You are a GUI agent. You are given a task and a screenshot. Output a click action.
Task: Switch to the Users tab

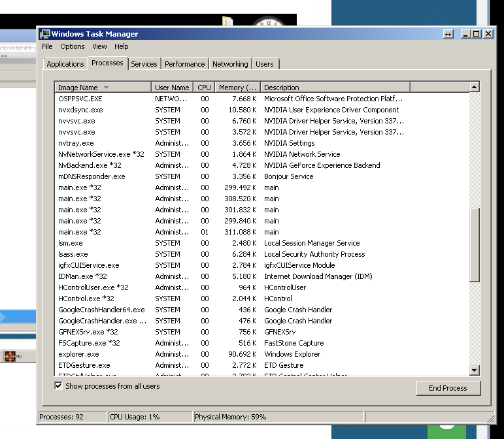click(265, 64)
